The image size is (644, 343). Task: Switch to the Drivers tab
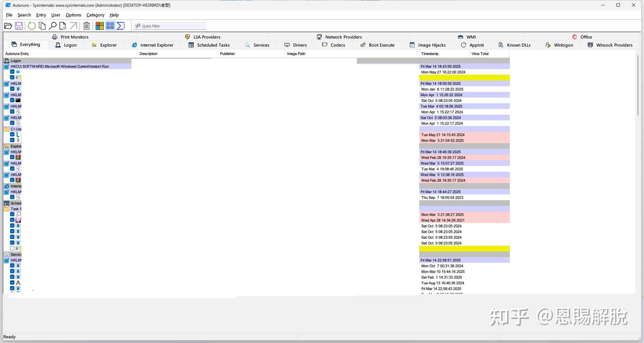tap(296, 45)
